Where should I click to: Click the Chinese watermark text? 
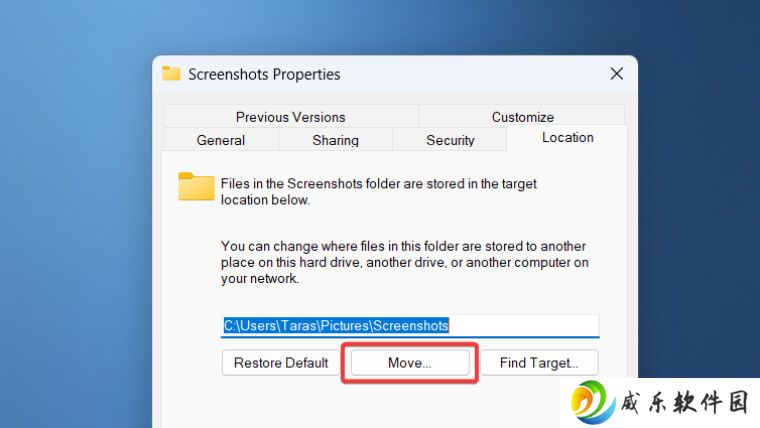pyautogui.click(x=684, y=403)
